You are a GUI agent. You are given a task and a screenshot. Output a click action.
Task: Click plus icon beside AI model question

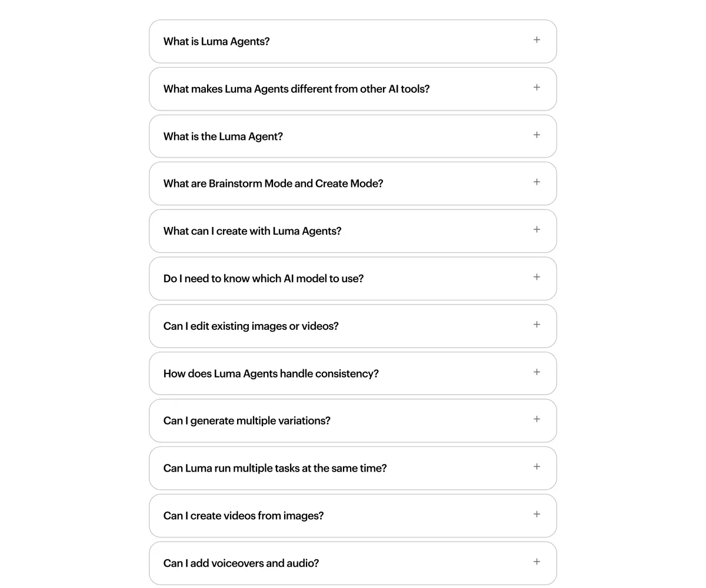pyautogui.click(x=537, y=277)
